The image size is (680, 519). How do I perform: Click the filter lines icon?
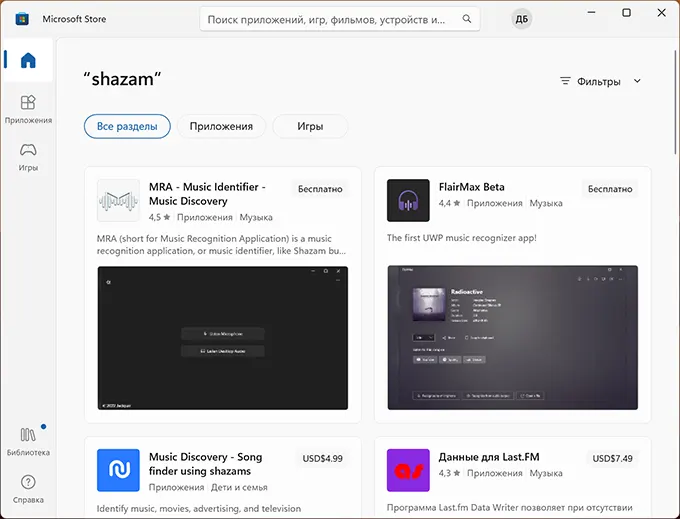point(565,81)
